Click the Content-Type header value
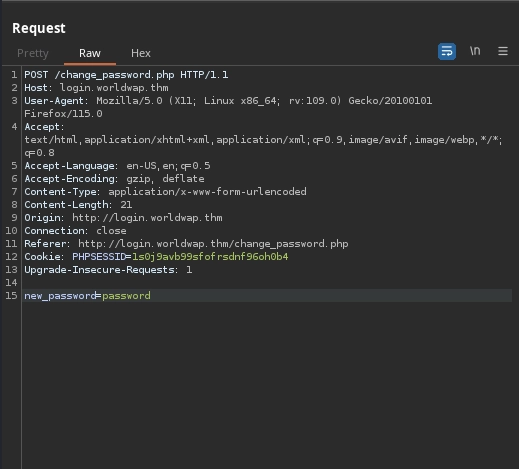The width and height of the screenshot is (519, 469). coord(207,192)
